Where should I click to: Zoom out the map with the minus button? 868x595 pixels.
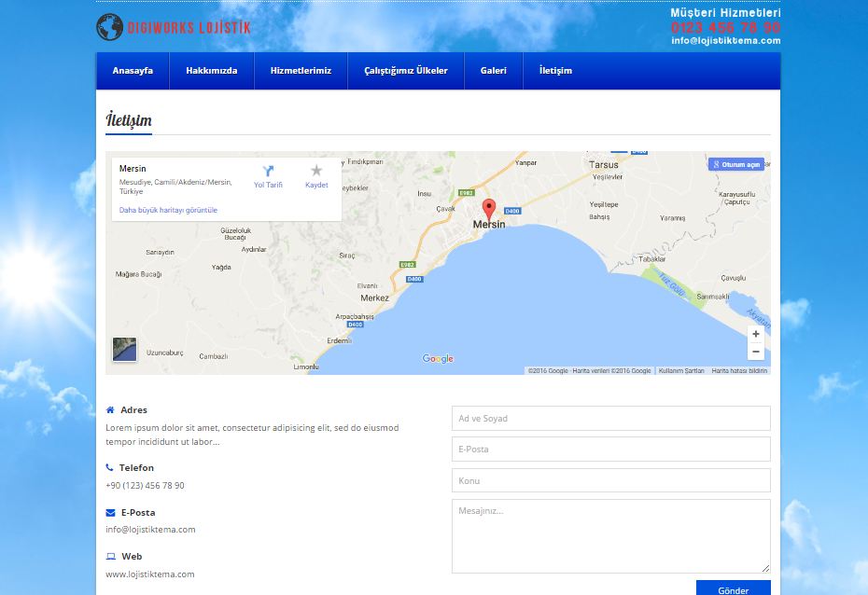(756, 352)
